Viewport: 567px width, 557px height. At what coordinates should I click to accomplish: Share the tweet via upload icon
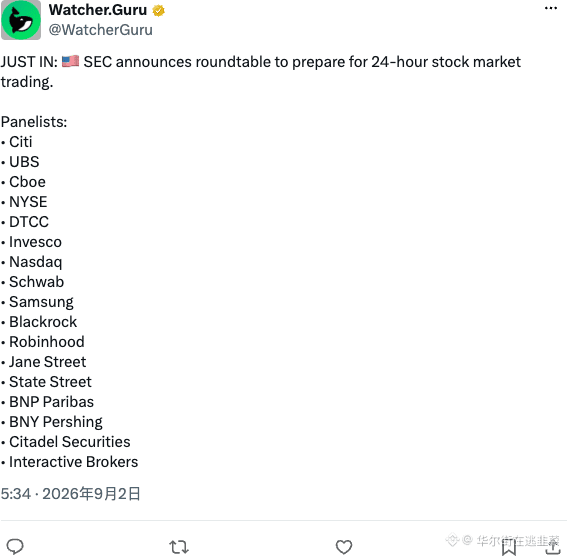click(553, 547)
